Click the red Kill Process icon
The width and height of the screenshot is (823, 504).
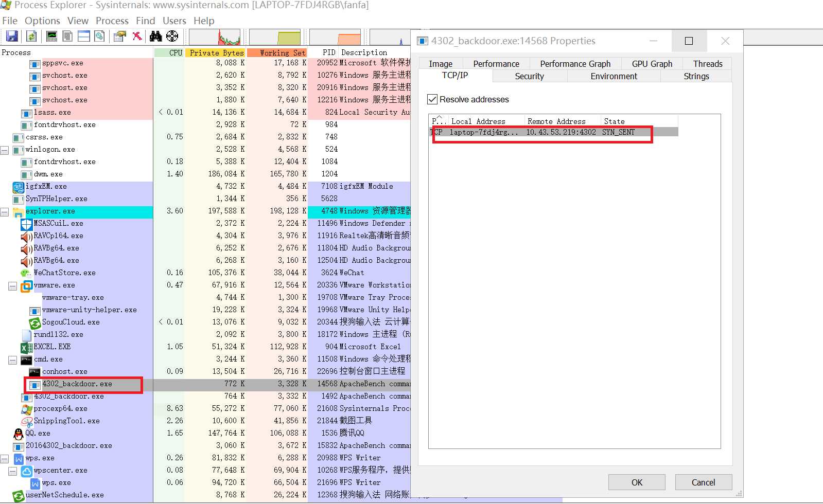click(137, 36)
